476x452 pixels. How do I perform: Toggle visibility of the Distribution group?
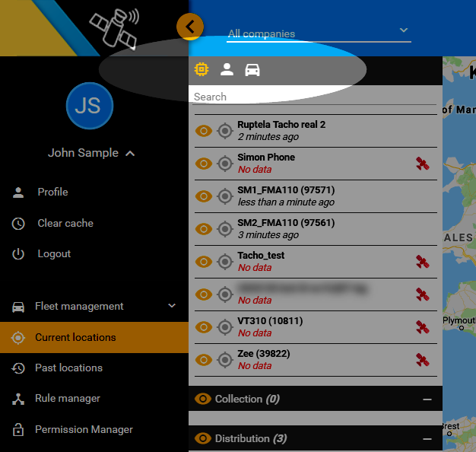[203, 438]
